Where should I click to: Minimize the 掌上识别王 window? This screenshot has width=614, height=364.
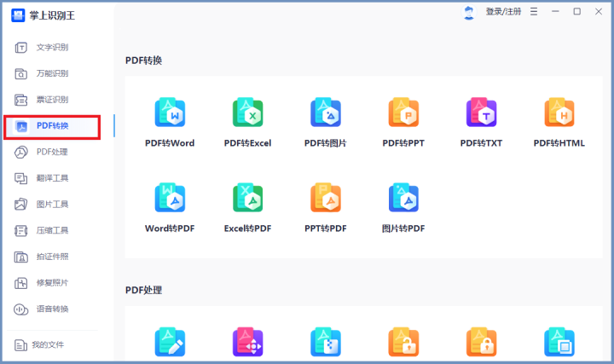(x=555, y=11)
